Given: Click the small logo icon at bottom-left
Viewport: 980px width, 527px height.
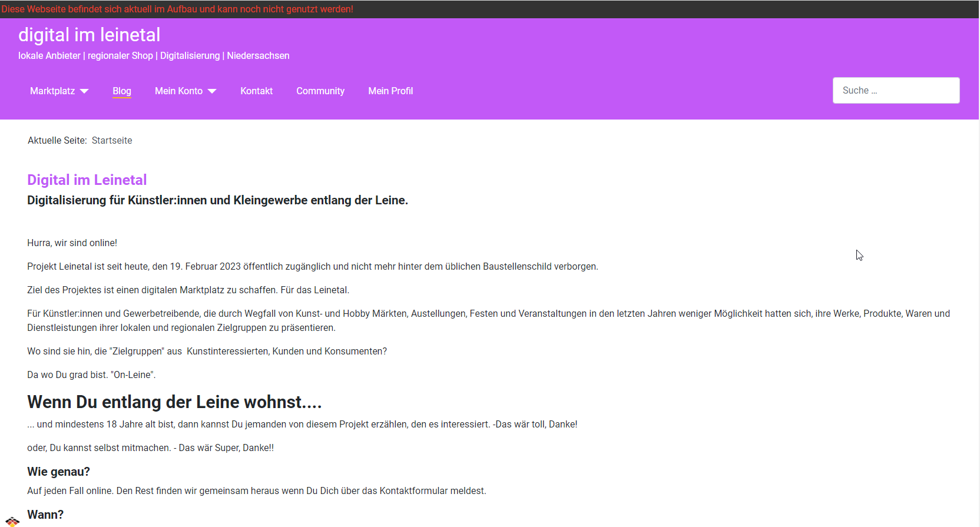Looking at the screenshot, I should point(12,522).
